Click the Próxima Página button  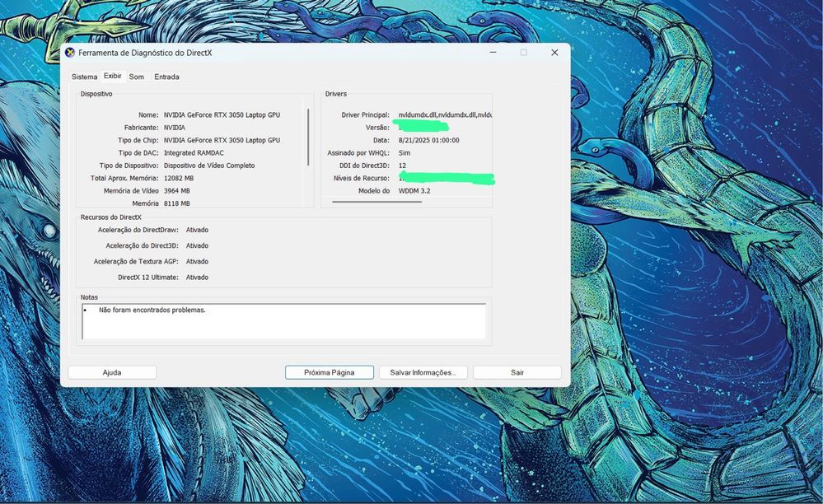pos(329,372)
